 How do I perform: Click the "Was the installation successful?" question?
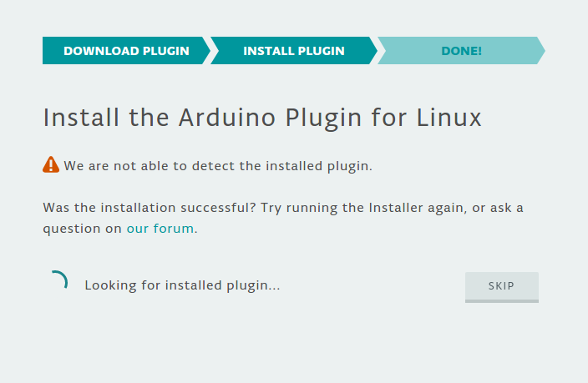tap(150, 208)
